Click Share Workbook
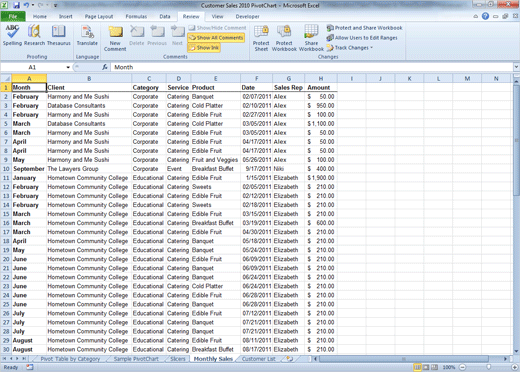The width and height of the screenshot is (520, 372). (311, 38)
